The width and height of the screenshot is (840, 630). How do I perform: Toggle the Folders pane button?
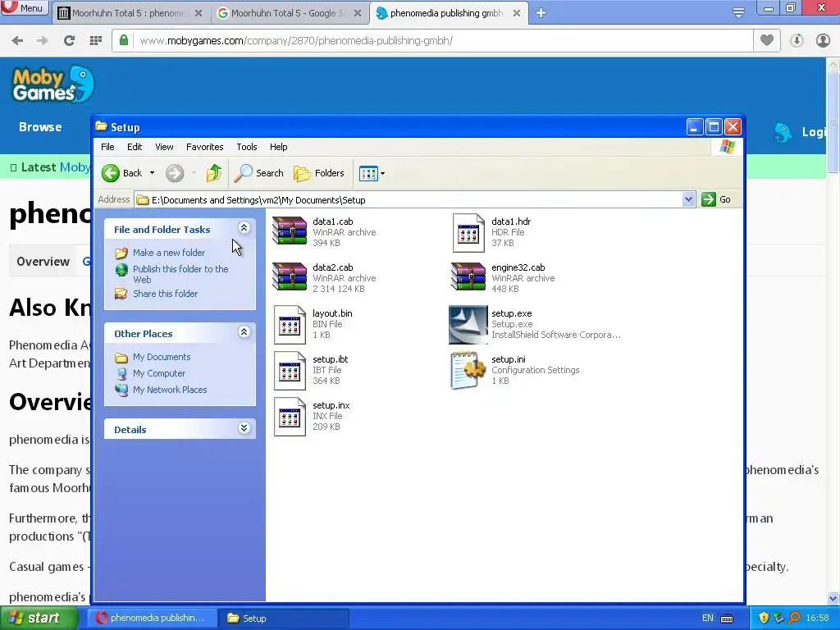(x=319, y=173)
